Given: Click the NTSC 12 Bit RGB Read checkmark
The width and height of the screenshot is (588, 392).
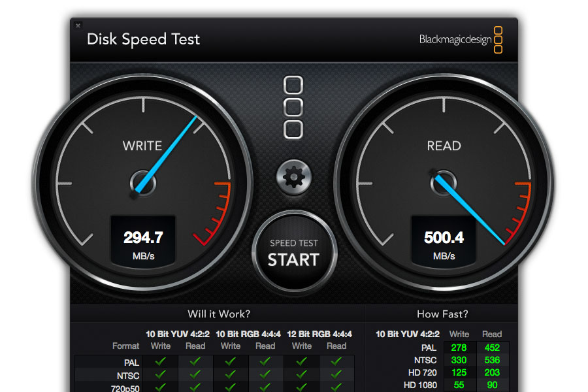Looking at the screenshot, I should tap(336, 374).
